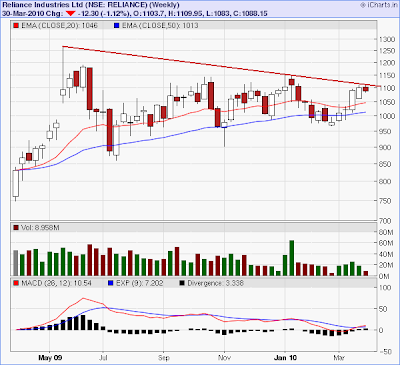Click the EMA (CLOSE,50): 1013 label

160,25
